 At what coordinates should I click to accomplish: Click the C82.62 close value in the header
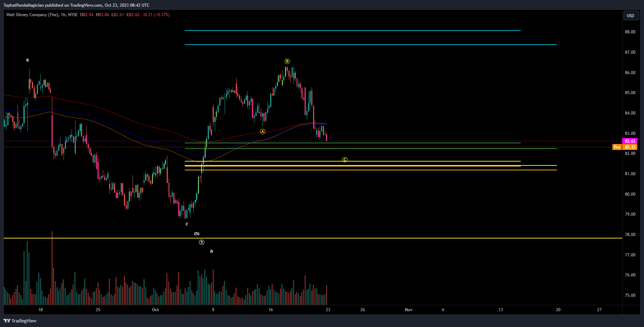[133, 15]
